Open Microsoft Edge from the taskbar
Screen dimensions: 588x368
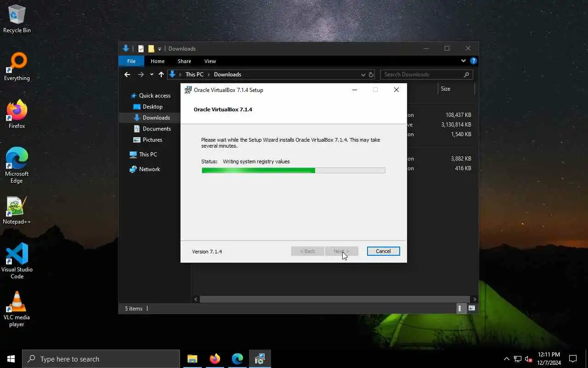tap(237, 359)
